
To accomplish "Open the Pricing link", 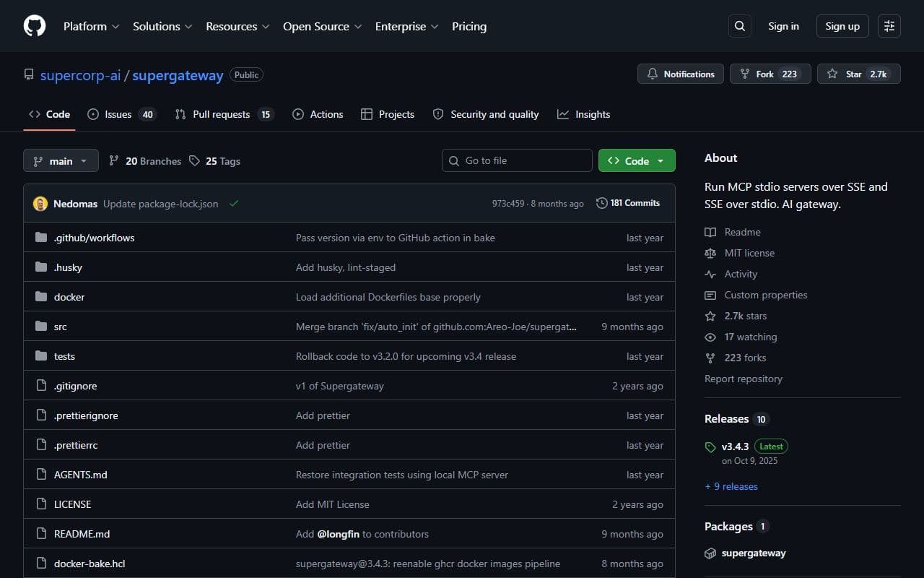I will point(469,26).
